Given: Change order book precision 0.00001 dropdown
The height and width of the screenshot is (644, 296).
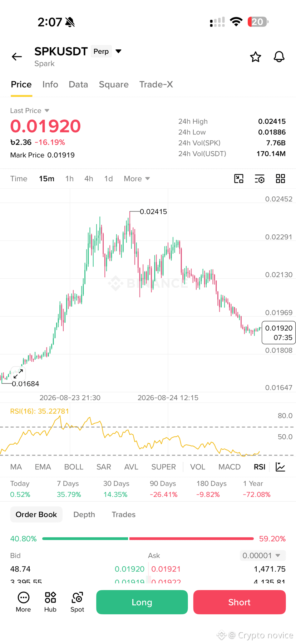Looking at the screenshot, I should pos(262,555).
